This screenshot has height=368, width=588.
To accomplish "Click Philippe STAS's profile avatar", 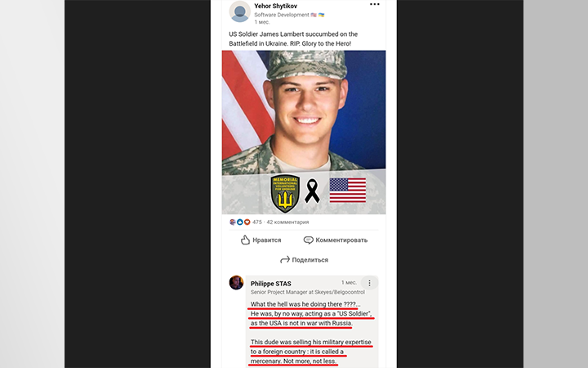I will pyautogui.click(x=237, y=283).
